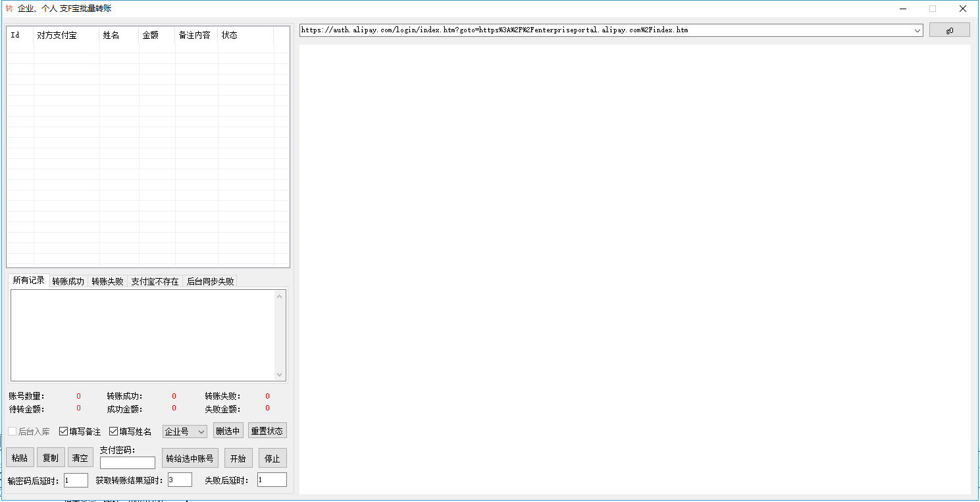Select the 后台同步失败 tab
The width and height of the screenshot is (980, 502).
pyautogui.click(x=210, y=281)
